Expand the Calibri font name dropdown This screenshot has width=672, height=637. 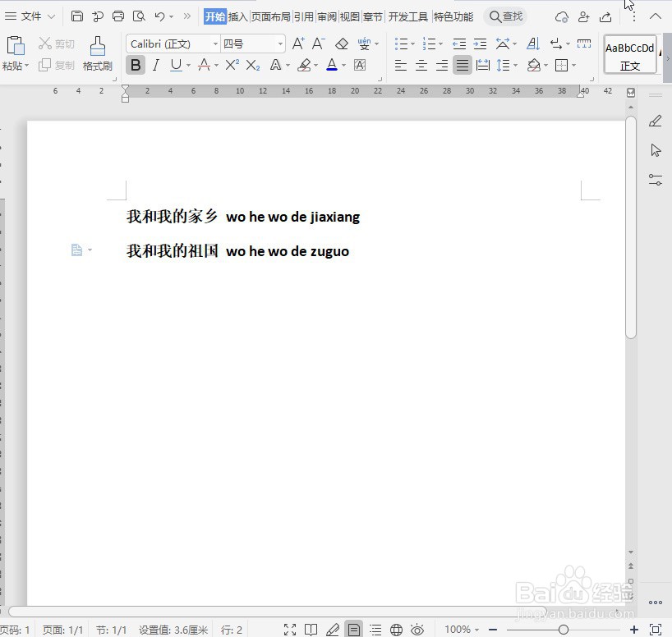point(214,44)
